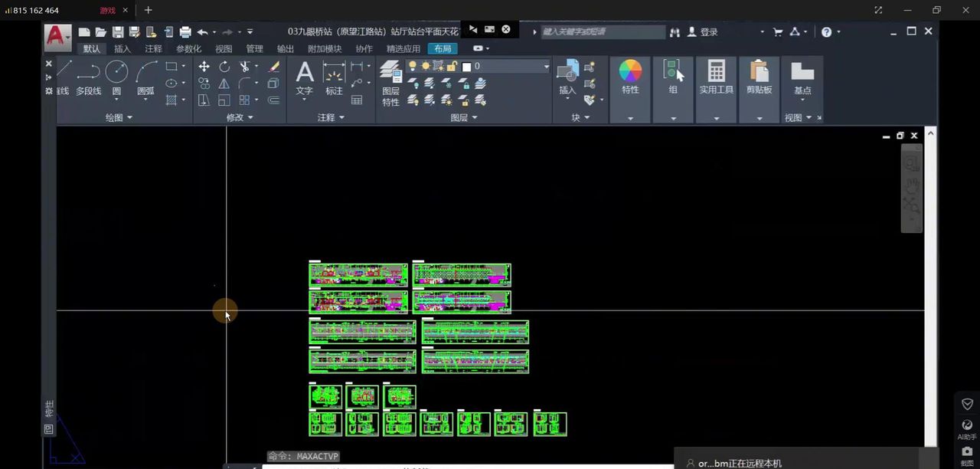
Task: Select the Rotate tool icon
Action: click(x=224, y=67)
